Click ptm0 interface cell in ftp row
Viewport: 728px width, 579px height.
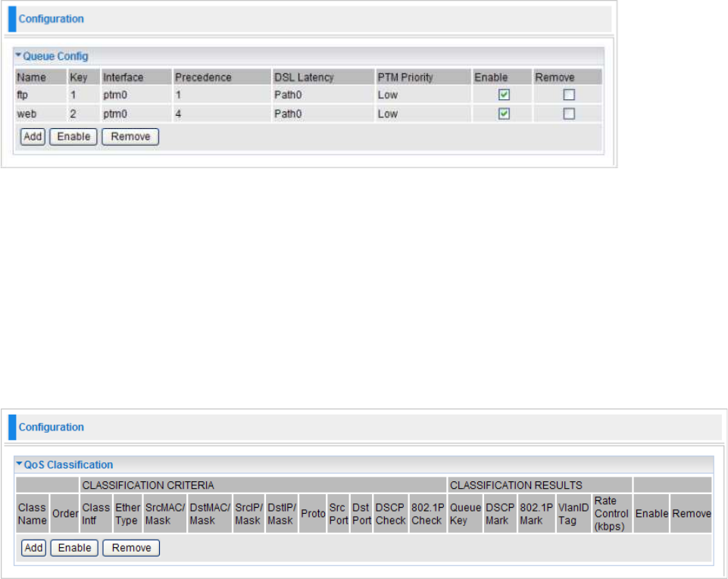(x=136, y=95)
